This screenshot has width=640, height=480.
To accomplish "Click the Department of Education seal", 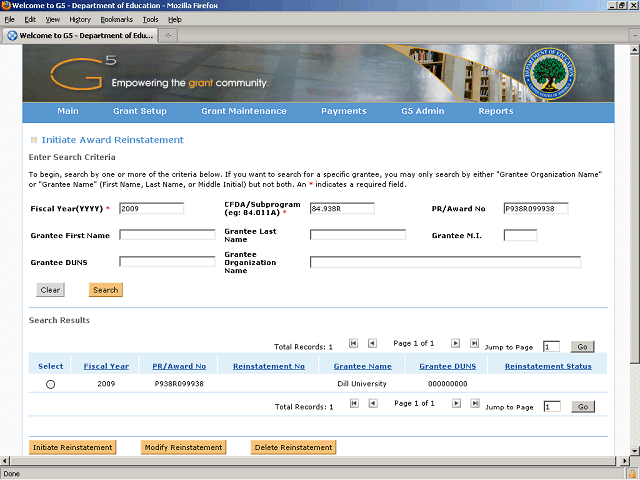I will [x=549, y=73].
